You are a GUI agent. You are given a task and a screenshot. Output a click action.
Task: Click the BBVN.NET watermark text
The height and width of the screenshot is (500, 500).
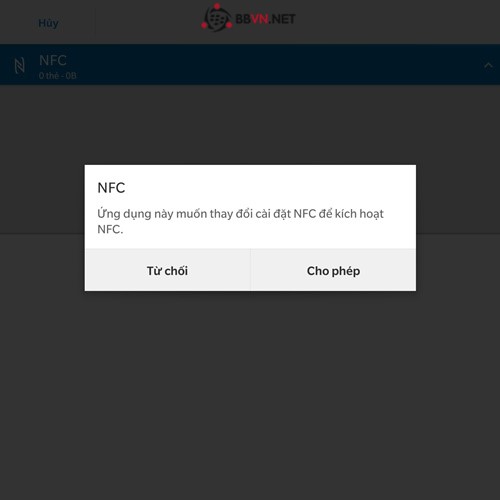[x=265, y=19]
